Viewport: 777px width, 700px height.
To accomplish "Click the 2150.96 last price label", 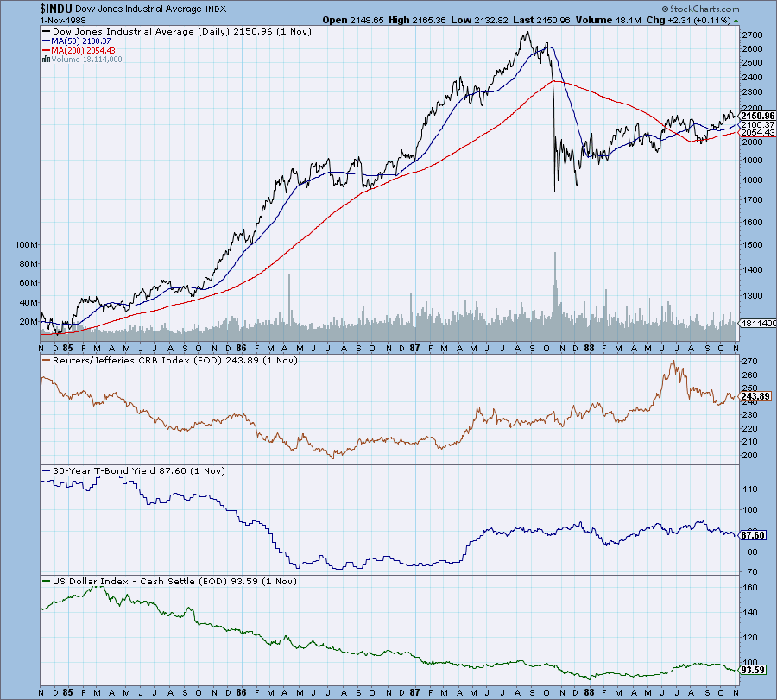I will click(758, 116).
